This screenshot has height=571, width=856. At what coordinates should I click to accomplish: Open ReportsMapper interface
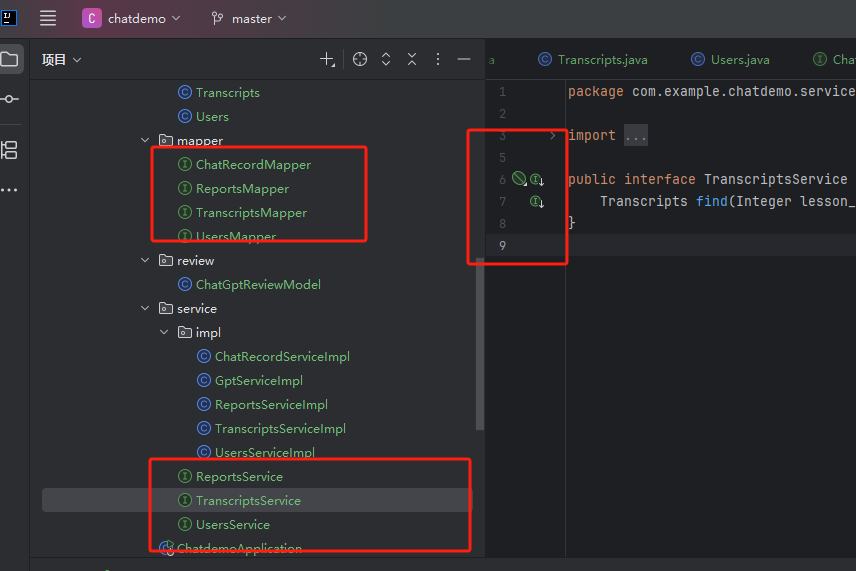[x=242, y=189]
